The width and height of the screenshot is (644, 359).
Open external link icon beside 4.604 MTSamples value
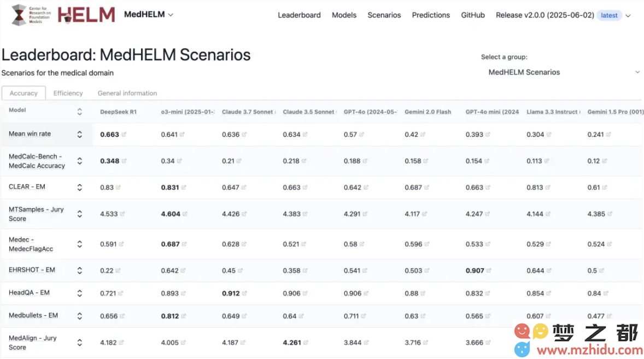tap(185, 214)
